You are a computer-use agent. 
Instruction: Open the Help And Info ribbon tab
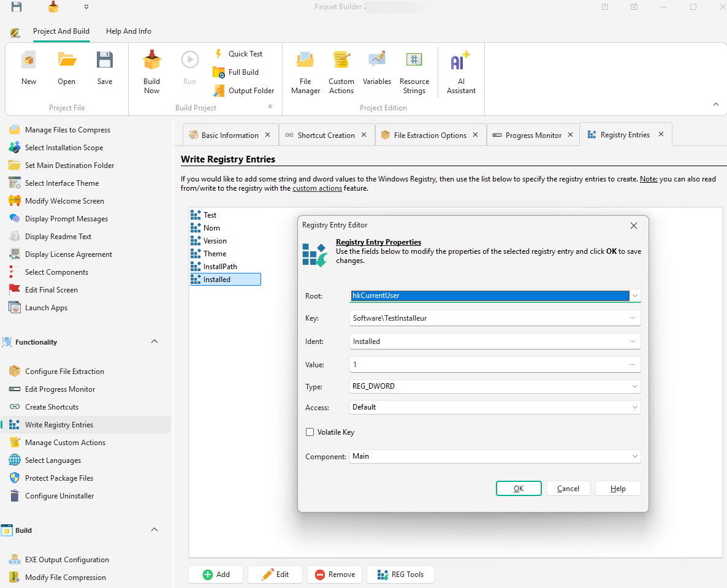[128, 31]
